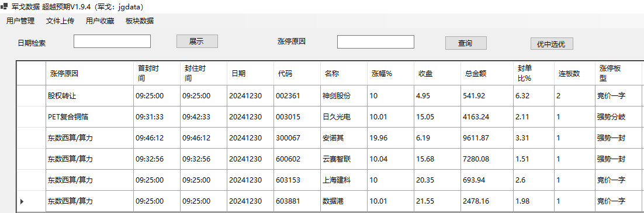Click stock code 600602

pyautogui.click(x=297, y=159)
